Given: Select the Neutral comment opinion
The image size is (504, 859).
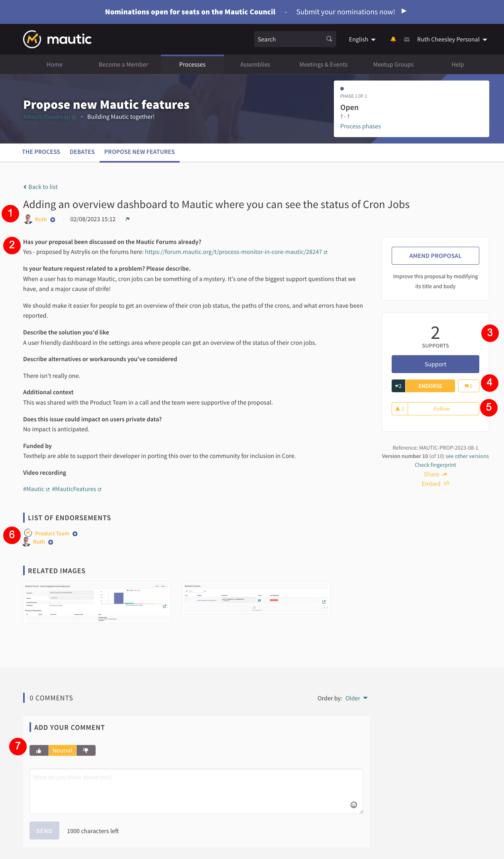Looking at the screenshot, I should coord(63,751).
